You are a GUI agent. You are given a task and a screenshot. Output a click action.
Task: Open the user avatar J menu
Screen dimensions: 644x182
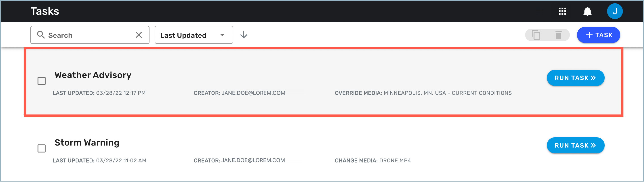pyautogui.click(x=615, y=11)
